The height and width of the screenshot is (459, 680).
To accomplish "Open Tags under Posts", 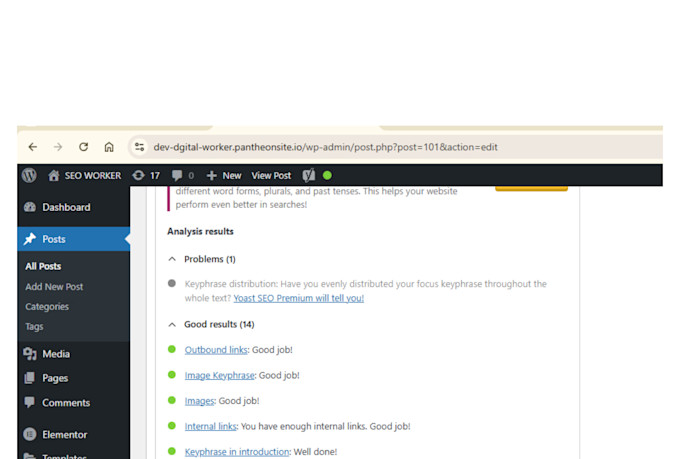I will (34, 327).
